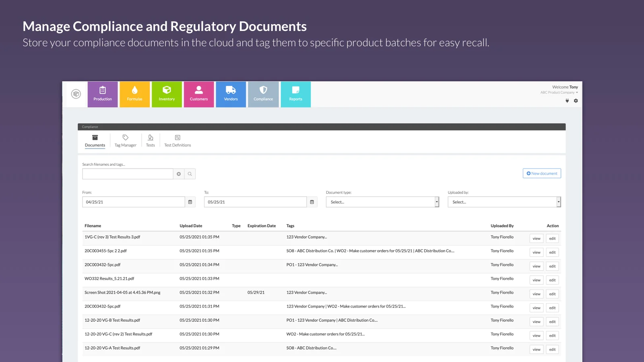
Task: Edit the 01:31 PM 20C003432-5pc.pdf
Action: [x=552, y=308]
